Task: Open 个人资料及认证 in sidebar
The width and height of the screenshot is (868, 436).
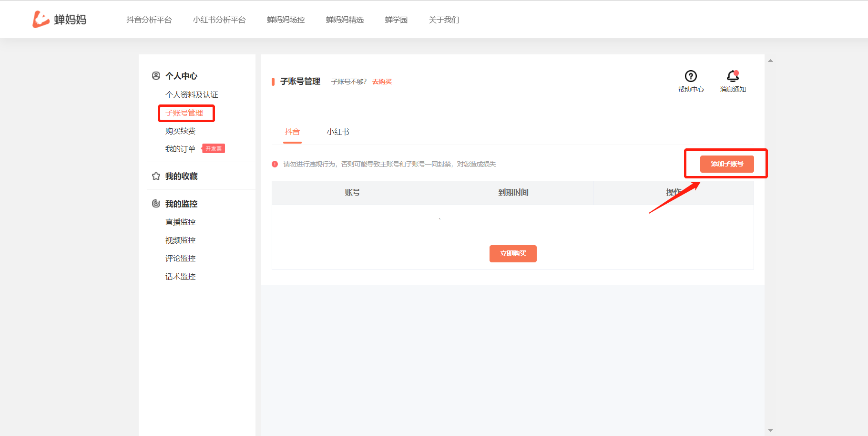Action: (192, 95)
